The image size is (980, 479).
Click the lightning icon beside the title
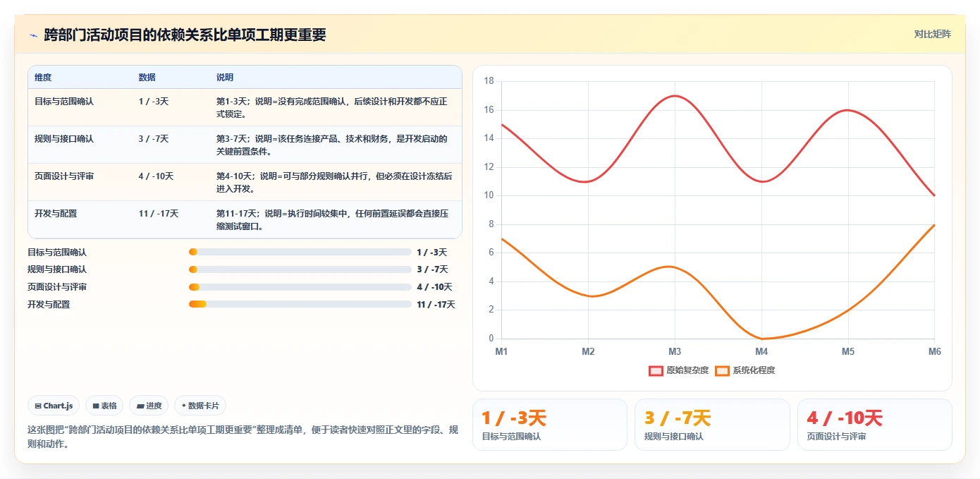click(x=34, y=35)
